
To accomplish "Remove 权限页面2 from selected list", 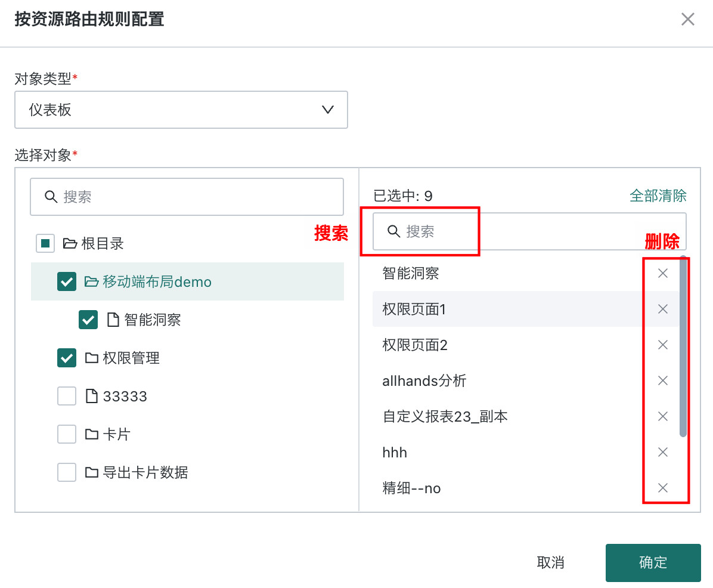I will click(x=662, y=345).
